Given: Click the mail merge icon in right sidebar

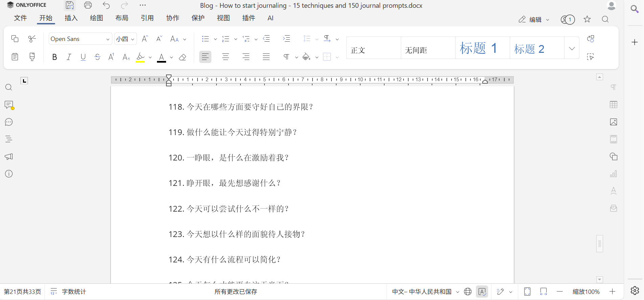Looking at the screenshot, I should [x=613, y=208].
